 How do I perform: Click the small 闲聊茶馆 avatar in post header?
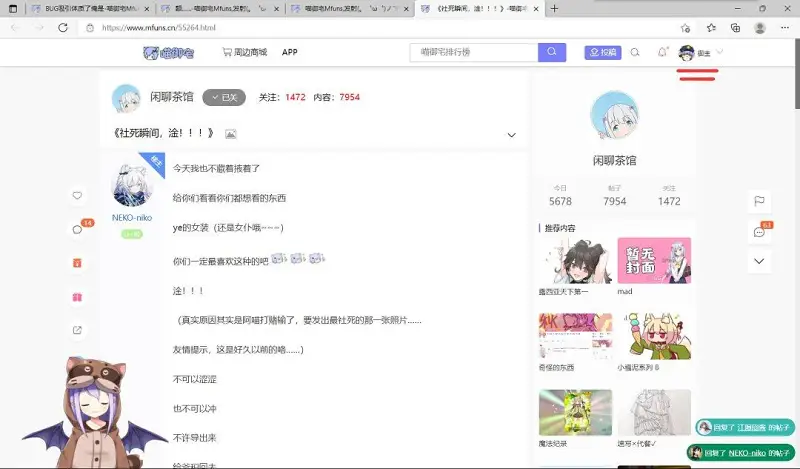click(126, 98)
